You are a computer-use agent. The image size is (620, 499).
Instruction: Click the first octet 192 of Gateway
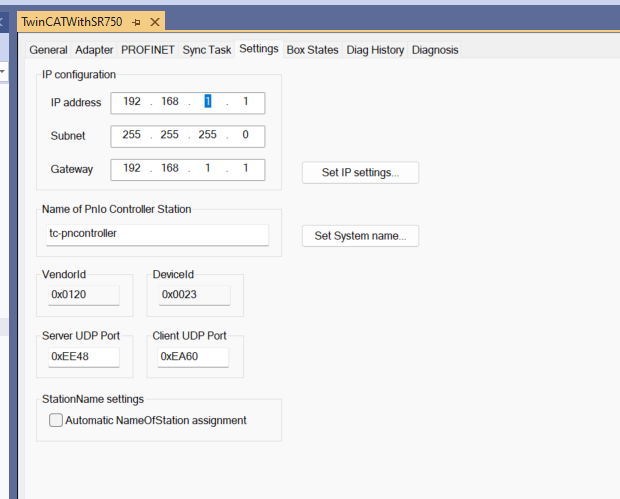[x=132, y=168]
